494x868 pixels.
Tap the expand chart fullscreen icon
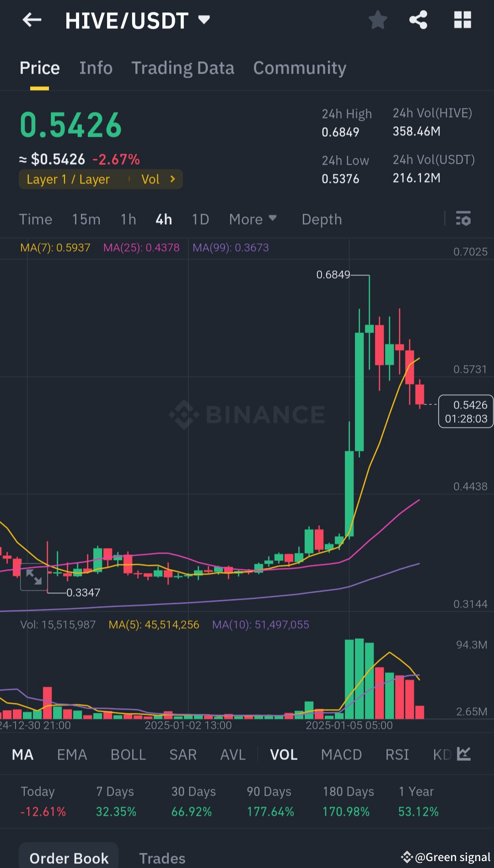tap(34, 577)
